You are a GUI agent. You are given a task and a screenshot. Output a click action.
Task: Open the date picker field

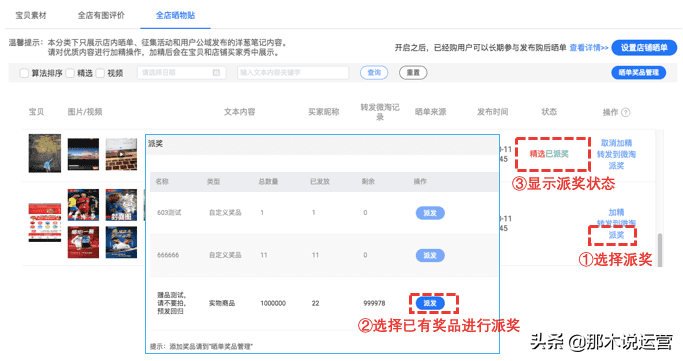182,73
